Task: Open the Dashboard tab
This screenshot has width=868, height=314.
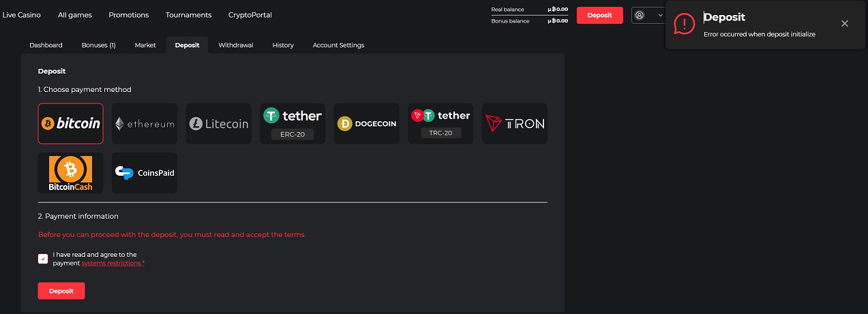Action: [46, 45]
